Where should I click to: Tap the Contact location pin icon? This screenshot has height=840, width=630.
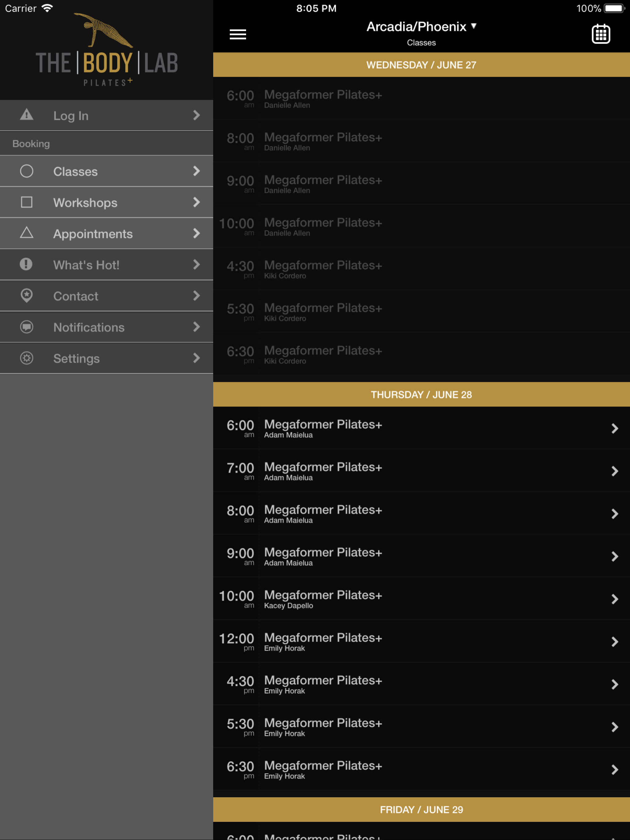[x=26, y=295]
